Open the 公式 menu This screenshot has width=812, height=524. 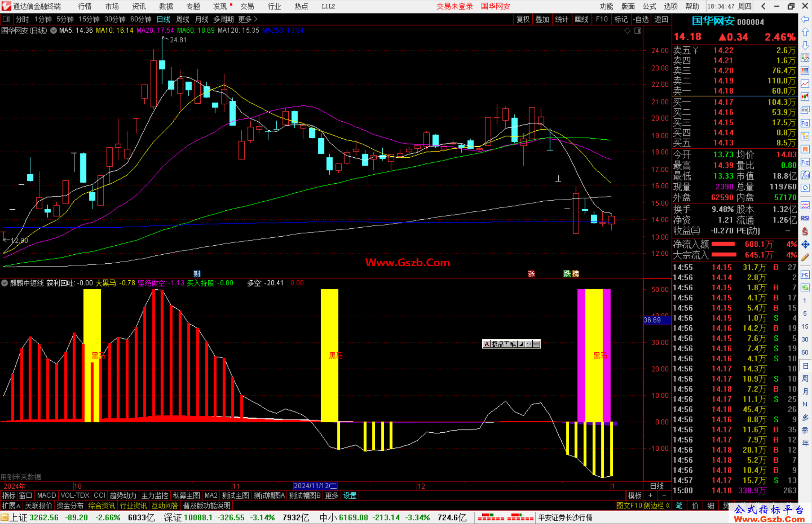[x=649, y=6]
